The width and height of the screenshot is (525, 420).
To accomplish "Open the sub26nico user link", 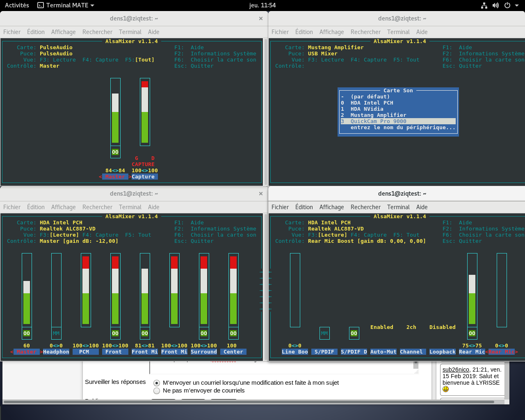I will click(456, 370).
